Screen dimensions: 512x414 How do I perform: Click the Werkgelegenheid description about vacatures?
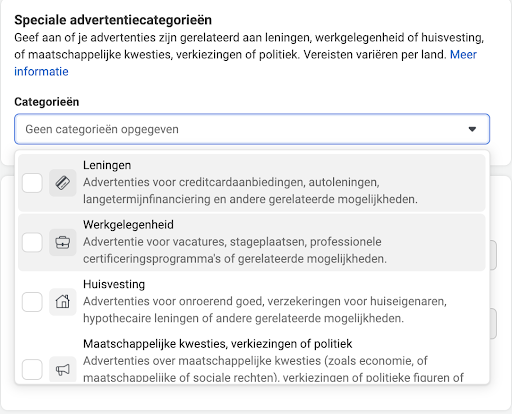click(x=235, y=250)
